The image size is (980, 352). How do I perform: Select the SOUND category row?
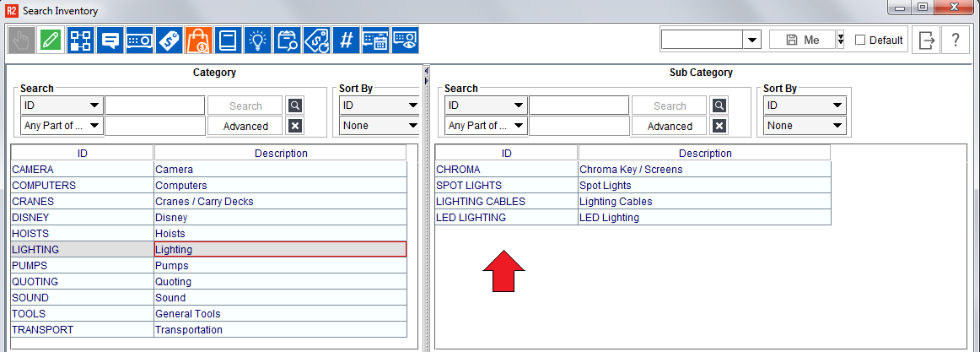[82, 298]
